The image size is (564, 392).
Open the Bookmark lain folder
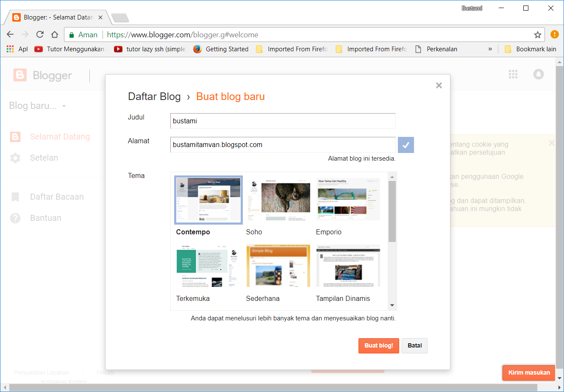(x=530, y=49)
